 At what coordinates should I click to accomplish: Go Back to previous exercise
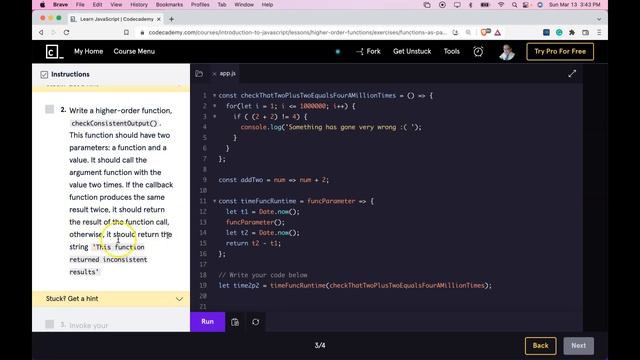pyautogui.click(x=540, y=346)
